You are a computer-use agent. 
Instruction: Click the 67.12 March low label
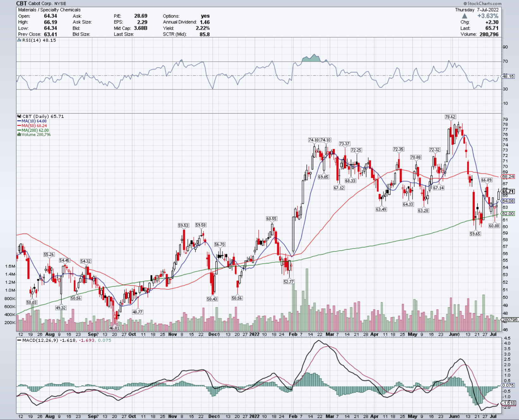[339, 188]
